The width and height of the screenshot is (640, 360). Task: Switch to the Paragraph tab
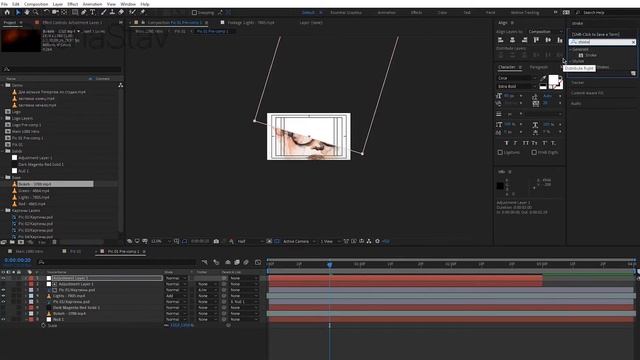[539, 67]
